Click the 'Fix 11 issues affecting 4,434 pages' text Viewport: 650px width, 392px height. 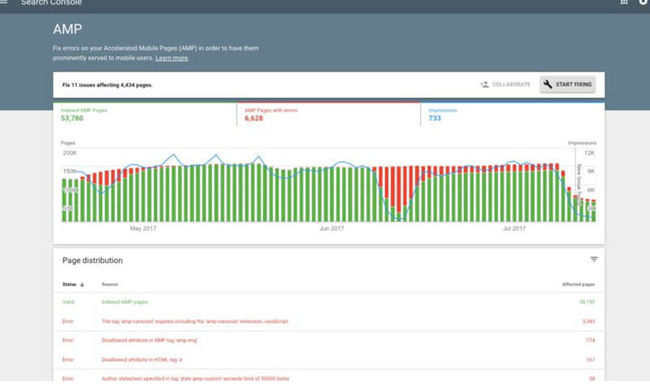click(107, 85)
